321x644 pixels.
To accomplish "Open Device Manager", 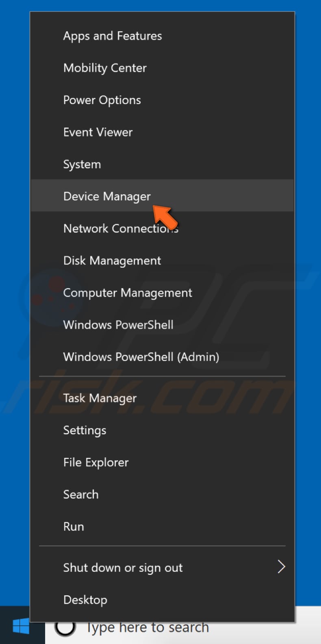I will pyautogui.click(x=107, y=196).
